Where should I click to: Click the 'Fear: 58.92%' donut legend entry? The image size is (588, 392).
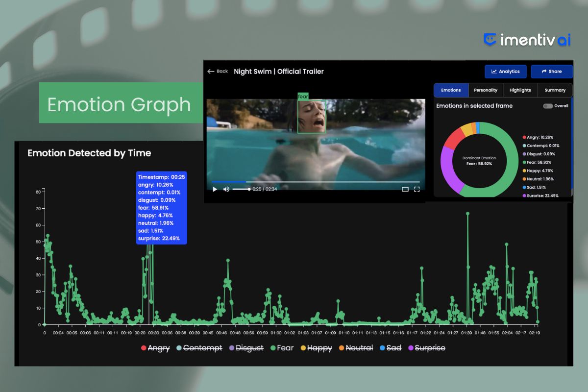(x=537, y=163)
